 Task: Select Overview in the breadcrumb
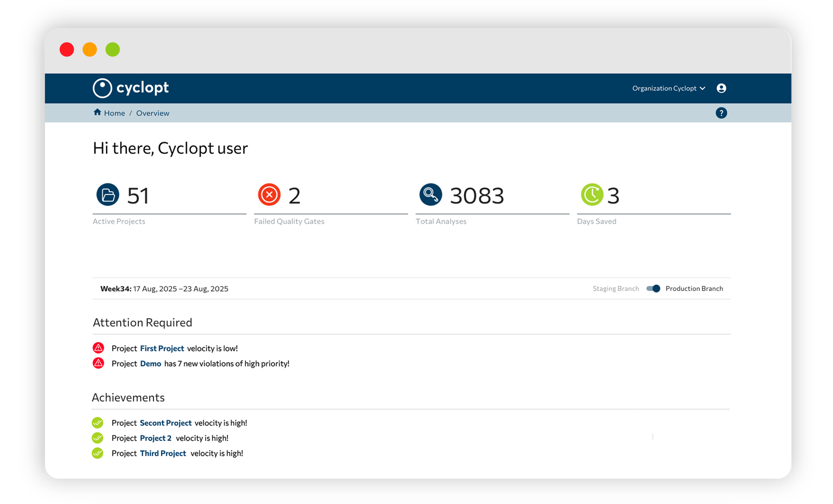tap(152, 113)
